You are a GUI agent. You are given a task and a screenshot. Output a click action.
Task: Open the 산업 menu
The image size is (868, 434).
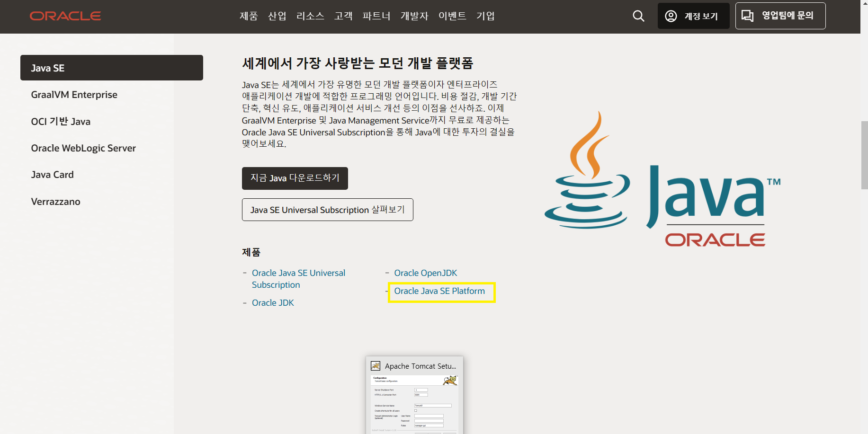pos(277,16)
